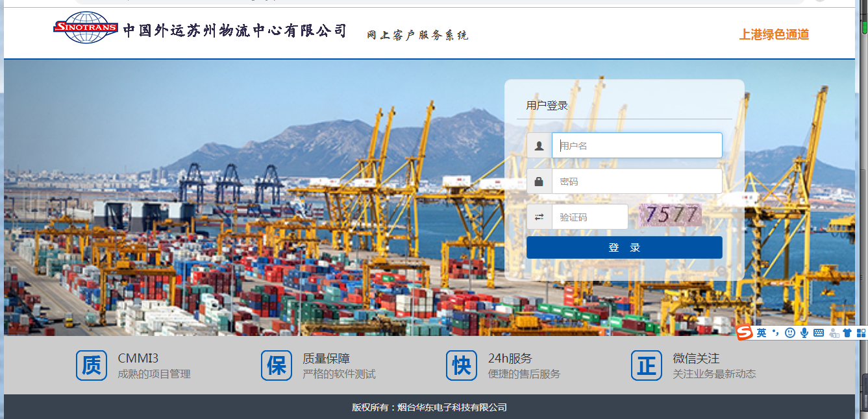This screenshot has height=419, width=868.
Task: Click the swap arrows icon beside captcha field
Action: coord(539,217)
